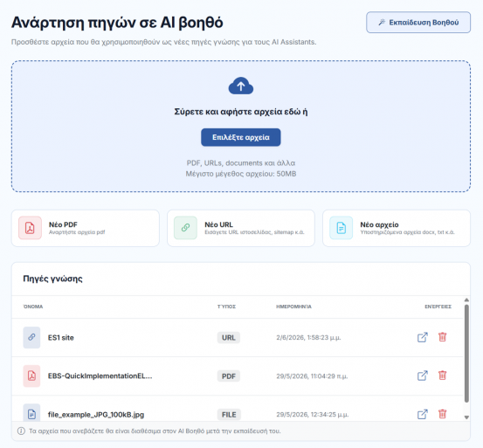This screenshot has height=448, width=483.
Task: Click the date 2/6/2026, 1:58:23 μ.μ.
Action: coord(308,338)
